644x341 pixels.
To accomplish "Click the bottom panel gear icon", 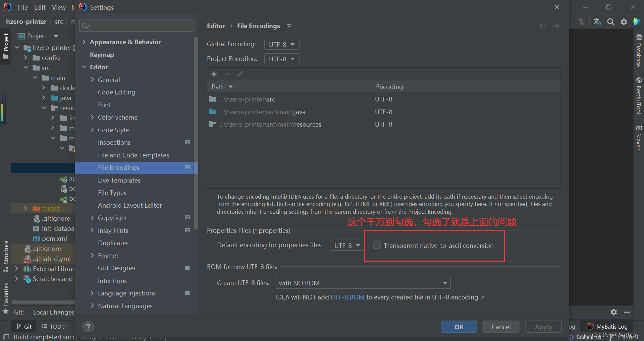I will coord(614,312).
